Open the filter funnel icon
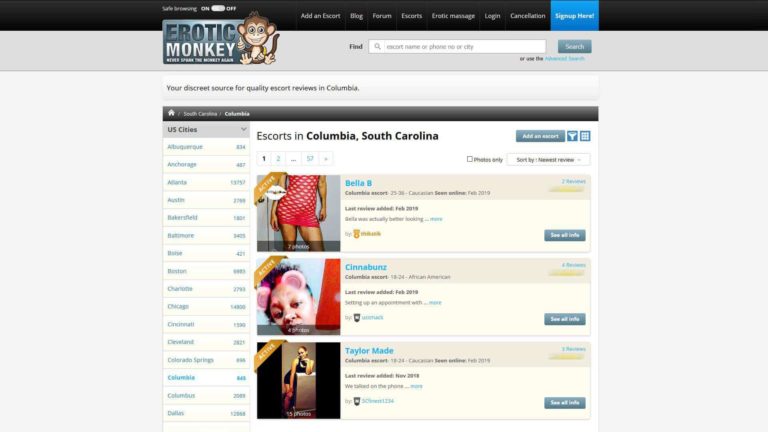 (x=572, y=136)
